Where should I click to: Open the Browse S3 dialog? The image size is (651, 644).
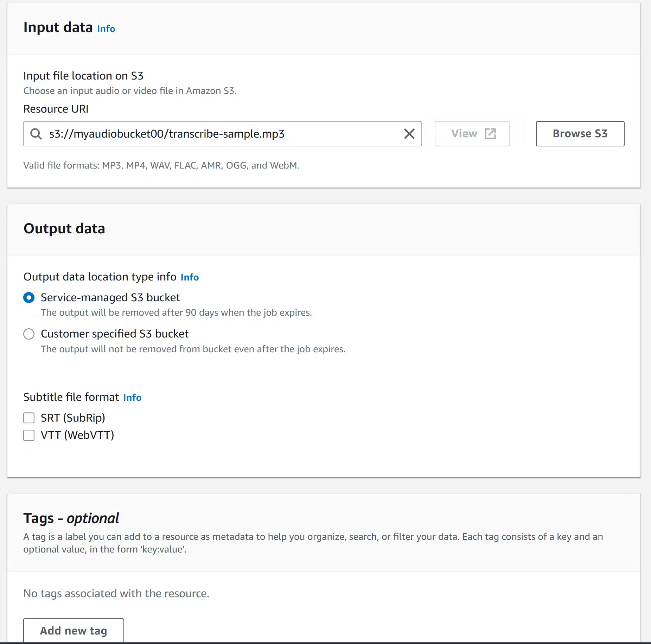[580, 134]
